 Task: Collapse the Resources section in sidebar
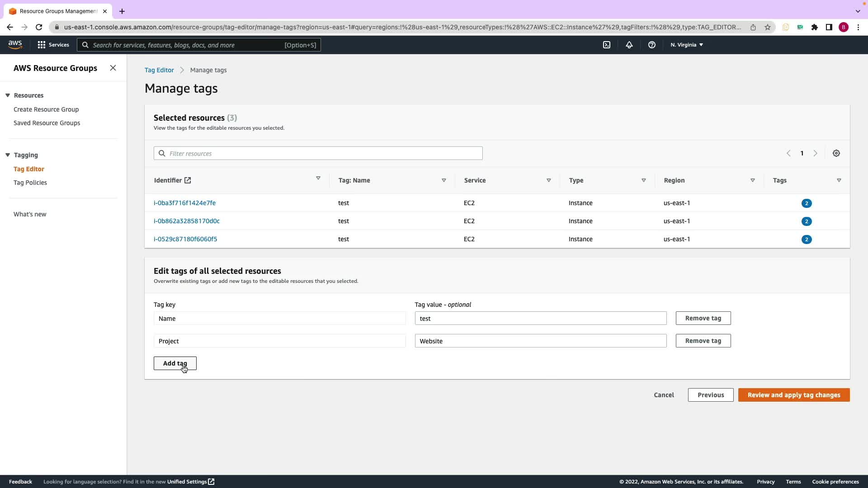click(x=8, y=95)
